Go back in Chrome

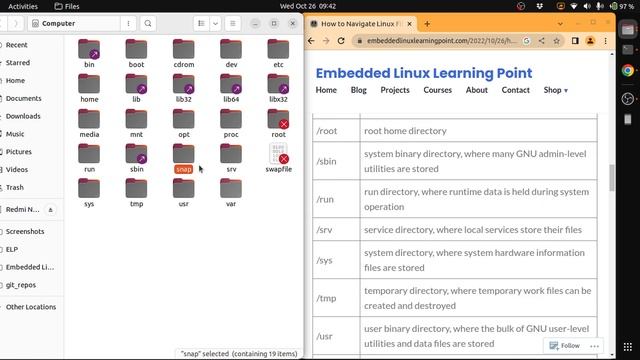311,41
